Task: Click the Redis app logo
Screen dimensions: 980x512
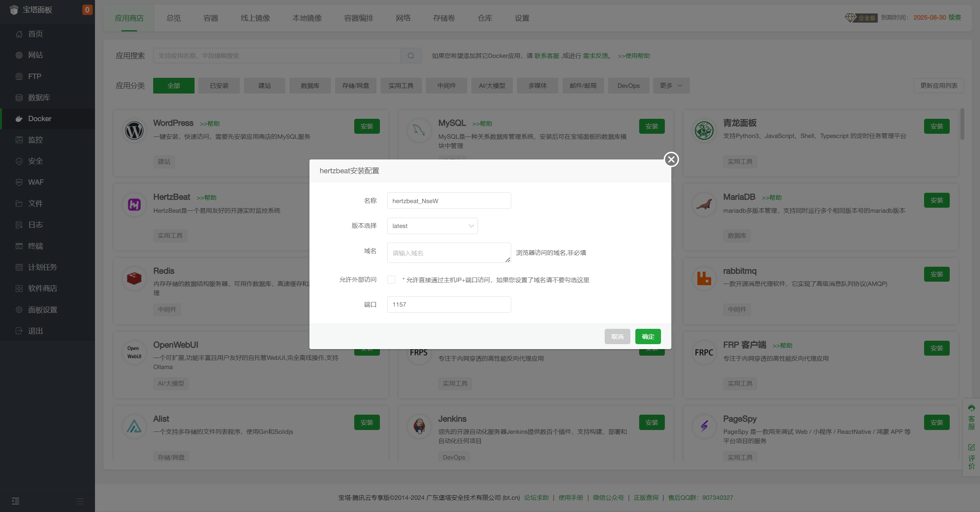Action: tap(134, 279)
